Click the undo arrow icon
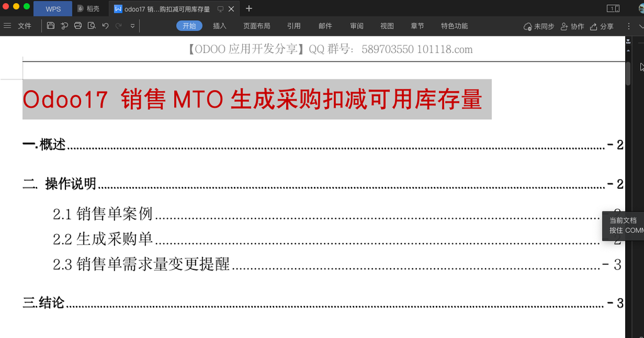This screenshot has width=644, height=338. pyautogui.click(x=105, y=26)
